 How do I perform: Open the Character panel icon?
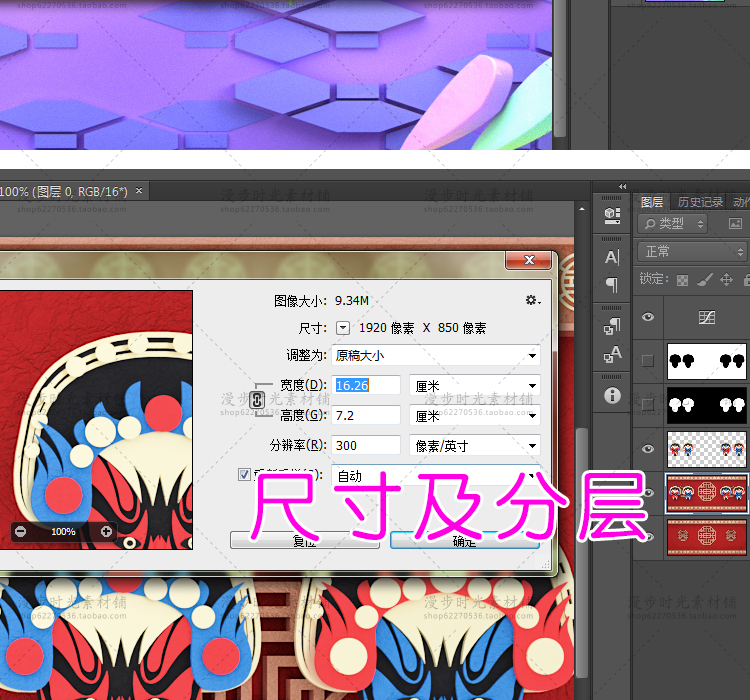pyautogui.click(x=612, y=257)
